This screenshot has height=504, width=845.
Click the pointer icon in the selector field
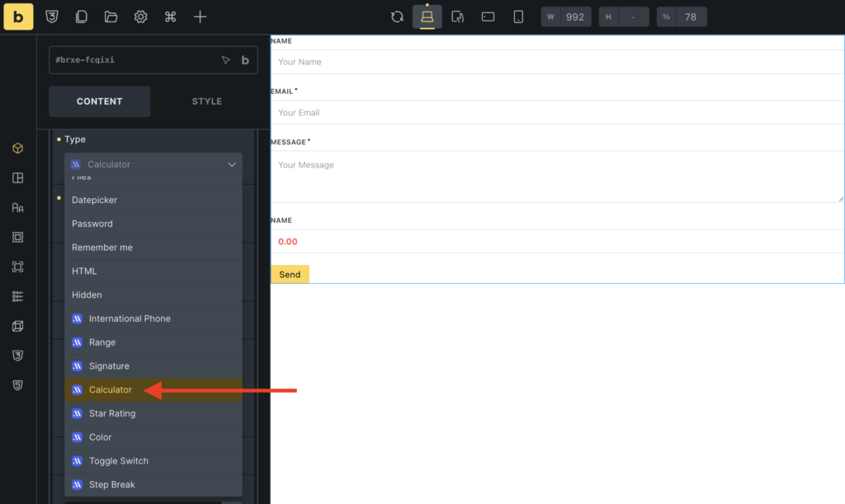226,59
